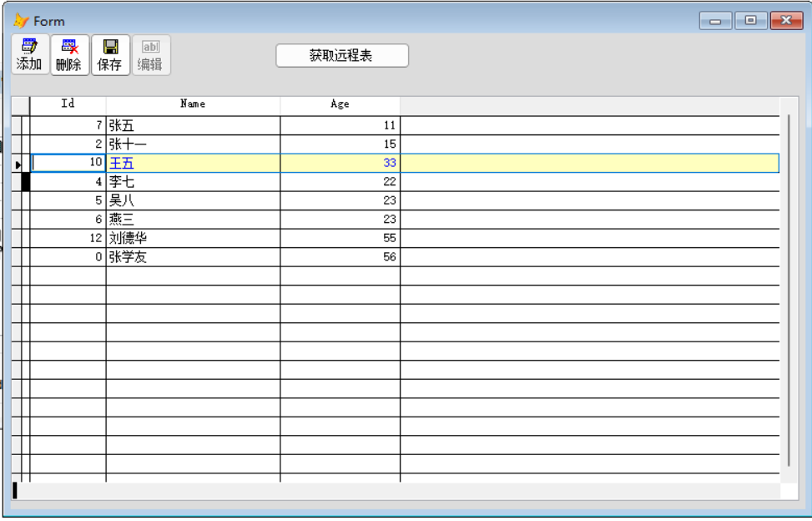The width and height of the screenshot is (812, 521).
Task: Click the grid's top-left corner selector box
Action: pos(21,106)
